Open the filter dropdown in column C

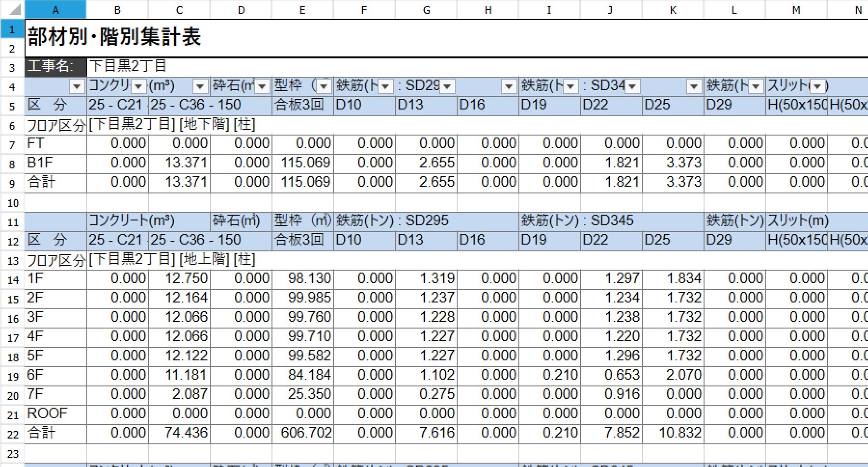click(x=200, y=87)
